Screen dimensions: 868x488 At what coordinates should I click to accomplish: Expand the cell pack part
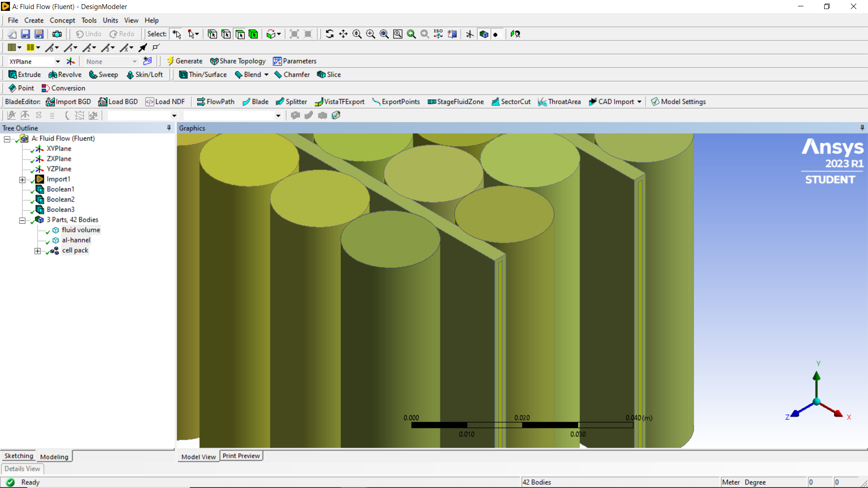38,251
